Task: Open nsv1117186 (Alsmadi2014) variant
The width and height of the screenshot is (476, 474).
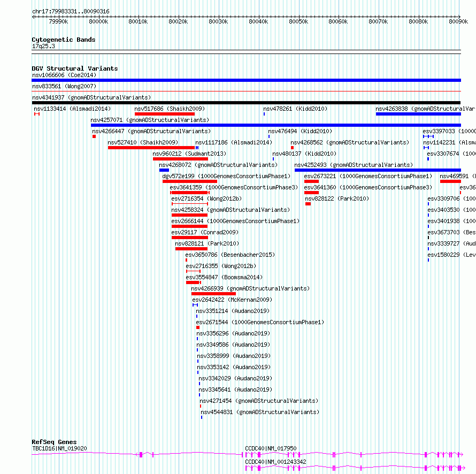Action: pos(234,142)
